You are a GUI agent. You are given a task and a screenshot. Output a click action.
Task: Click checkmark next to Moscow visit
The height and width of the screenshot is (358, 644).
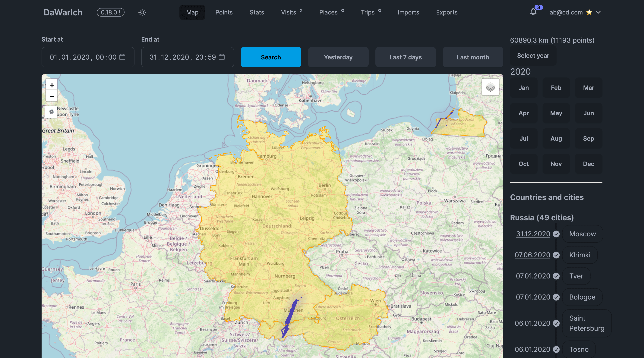tap(556, 234)
